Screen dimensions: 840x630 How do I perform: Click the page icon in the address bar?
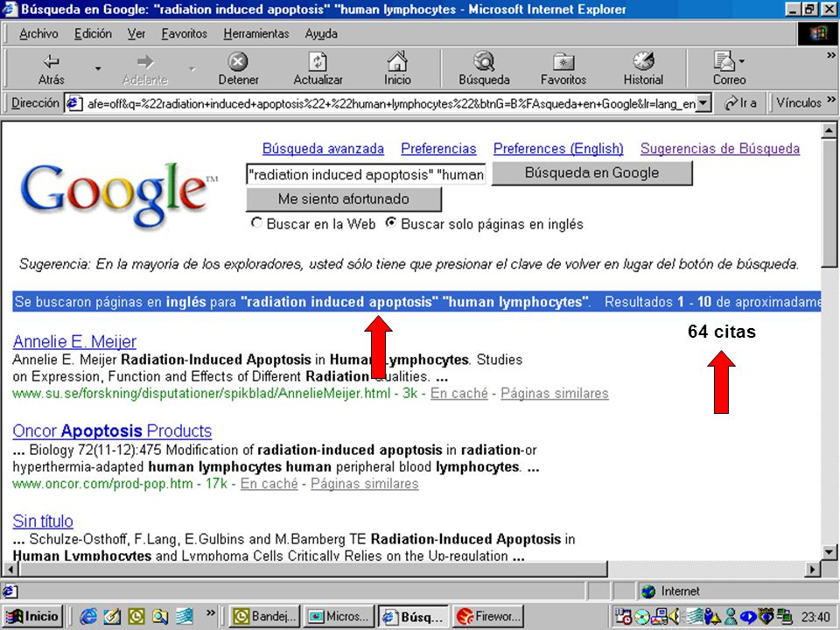coord(73,103)
